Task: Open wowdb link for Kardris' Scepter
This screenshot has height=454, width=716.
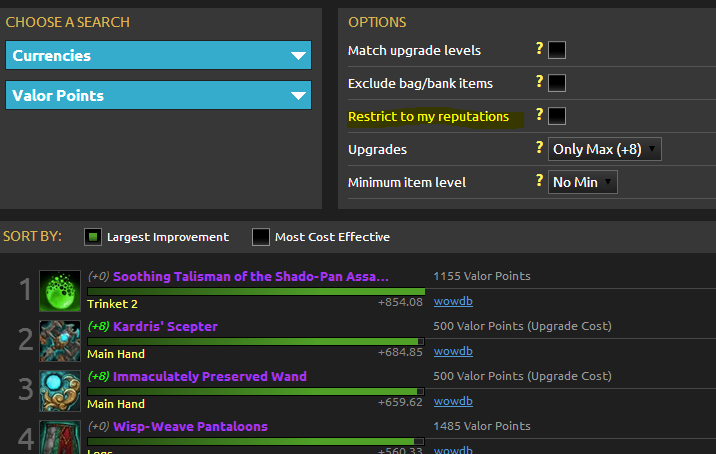Action: coord(453,351)
